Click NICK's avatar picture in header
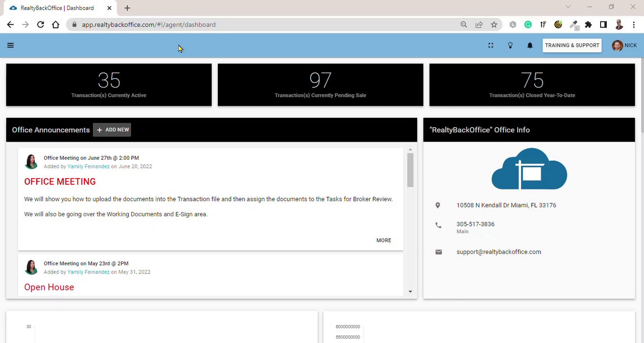The height and width of the screenshot is (343, 644). (617, 45)
